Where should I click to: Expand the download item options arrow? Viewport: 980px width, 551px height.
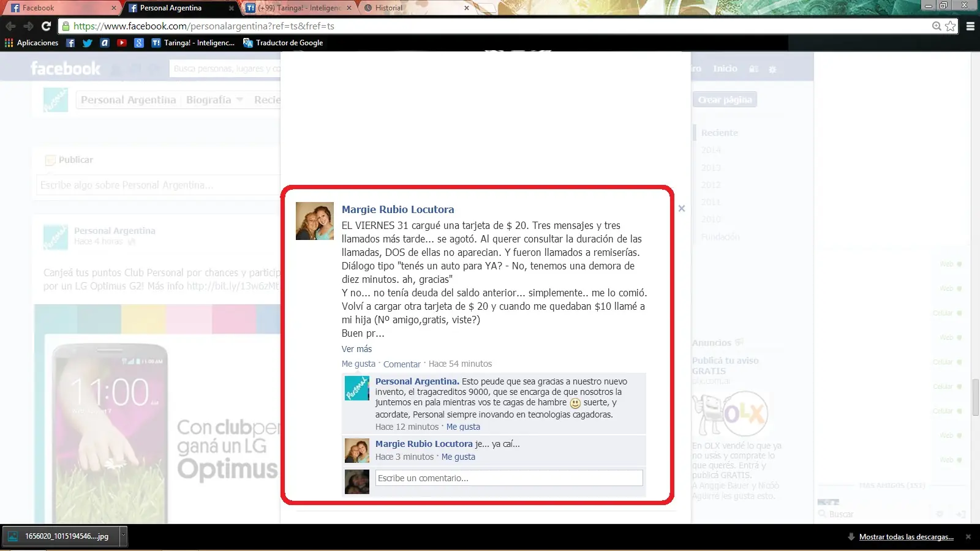[123, 536]
